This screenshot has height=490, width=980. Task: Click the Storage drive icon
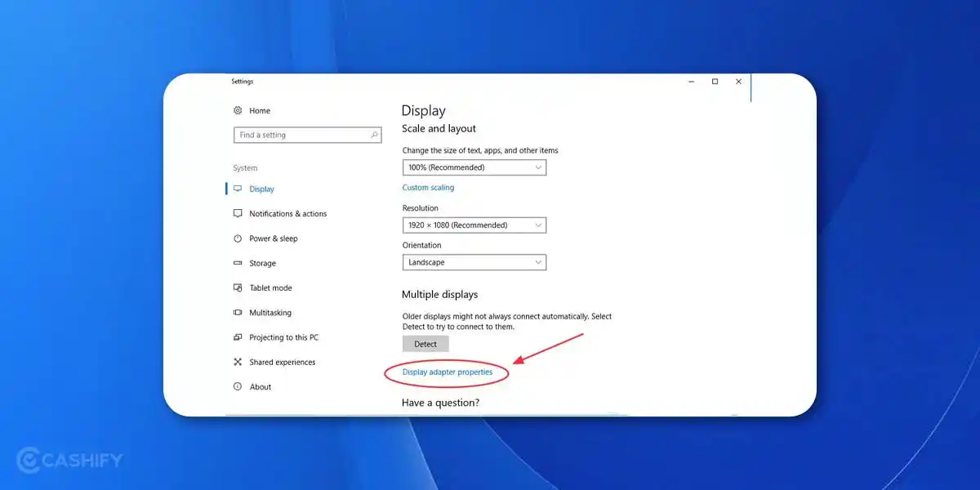[x=238, y=263]
